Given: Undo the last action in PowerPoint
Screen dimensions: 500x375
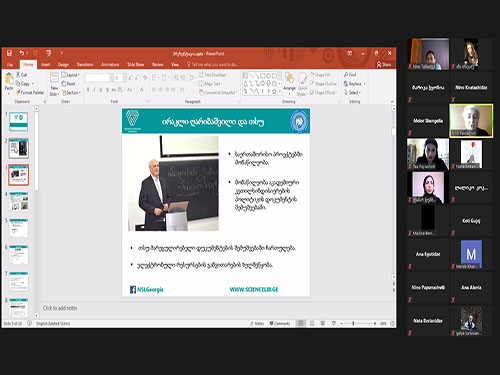Looking at the screenshot, I should pyautogui.click(x=22, y=53).
